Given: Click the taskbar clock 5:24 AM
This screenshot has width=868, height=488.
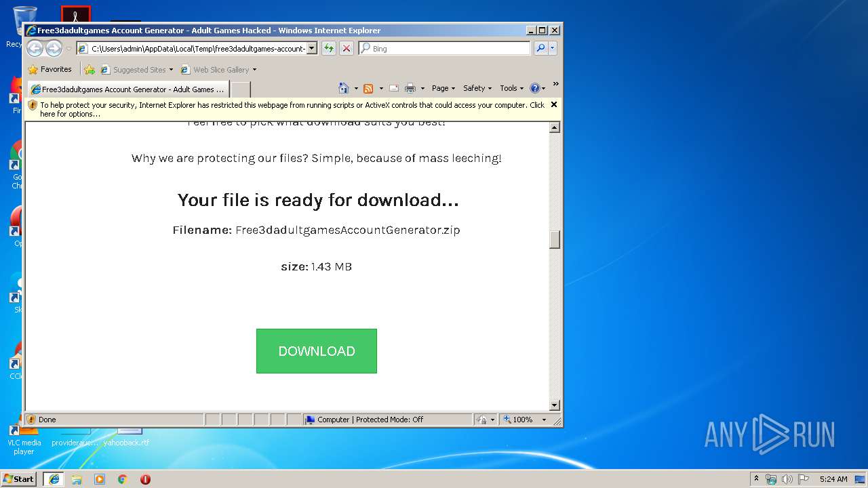Looking at the screenshot, I should tap(833, 479).
